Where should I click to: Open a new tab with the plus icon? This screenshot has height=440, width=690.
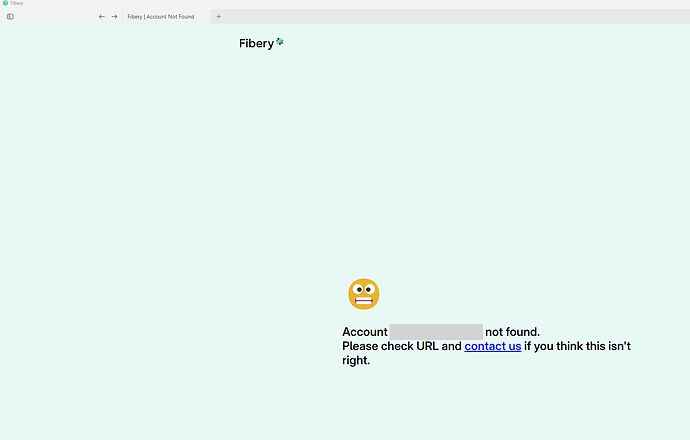[x=218, y=17]
